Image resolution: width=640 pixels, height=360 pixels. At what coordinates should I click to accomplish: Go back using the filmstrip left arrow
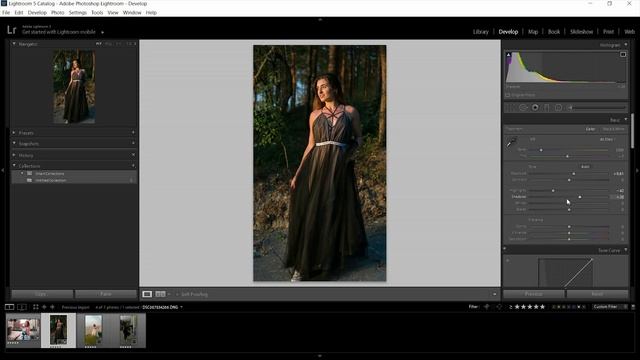tap(44, 307)
